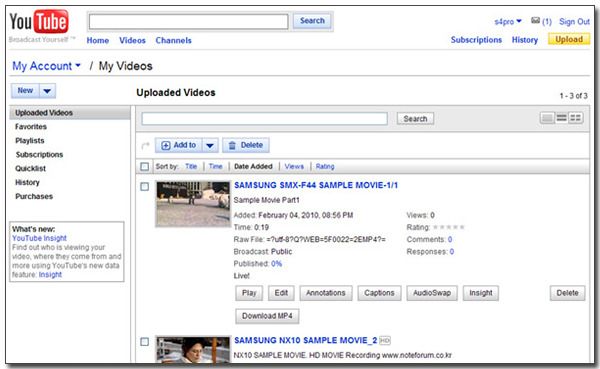Click the Captions button
This screenshot has width=600, height=369.
pyautogui.click(x=379, y=293)
